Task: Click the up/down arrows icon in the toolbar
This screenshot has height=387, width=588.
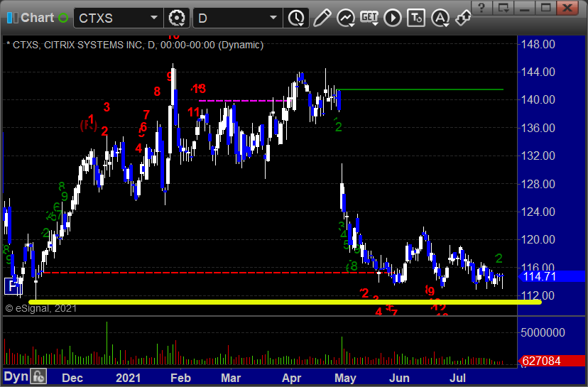Action: tap(463, 18)
